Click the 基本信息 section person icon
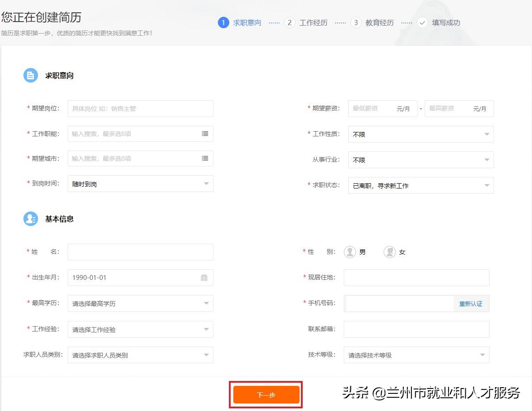This screenshot has height=411, width=532. pyautogui.click(x=30, y=219)
